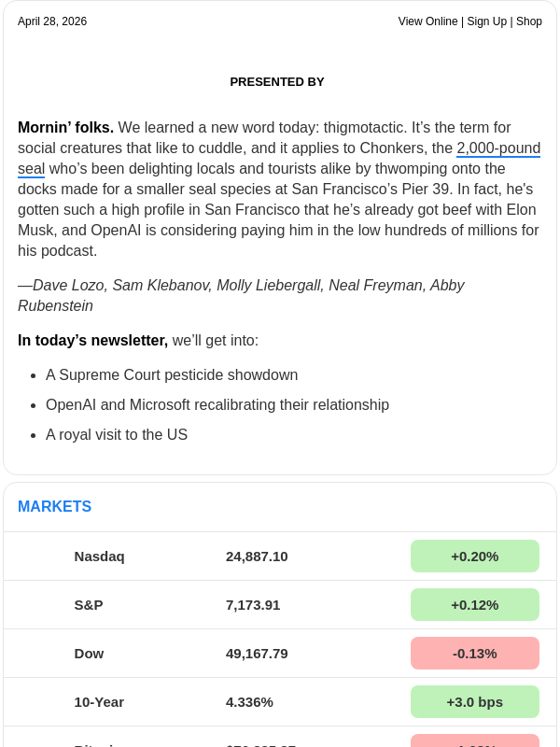This screenshot has height=747, width=560.
Task: Click the green +0.12% S&P badge
Action: coord(474,605)
